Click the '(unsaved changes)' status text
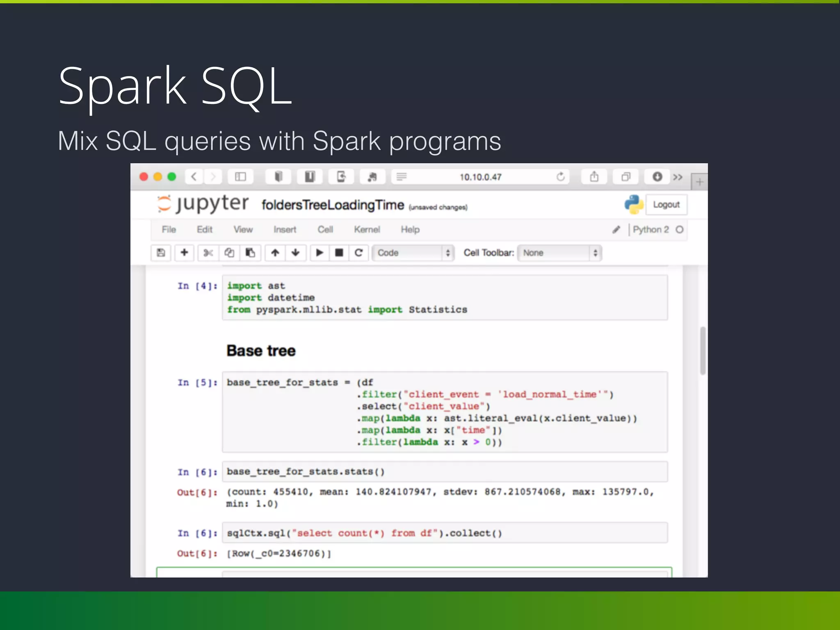The width and height of the screenshot is (840, 630). point(438,207)
